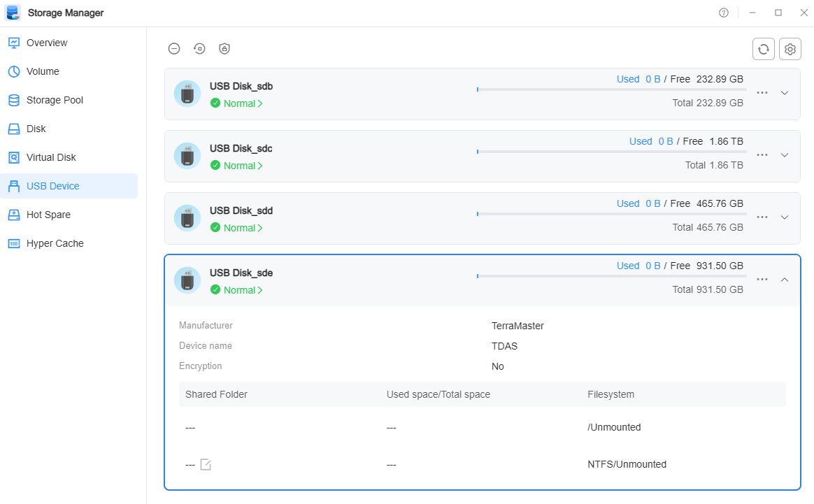The image size is (814, 504).
Task: Click the green check icon on USB Disk_sdb
Action: [x=215, y=103]
